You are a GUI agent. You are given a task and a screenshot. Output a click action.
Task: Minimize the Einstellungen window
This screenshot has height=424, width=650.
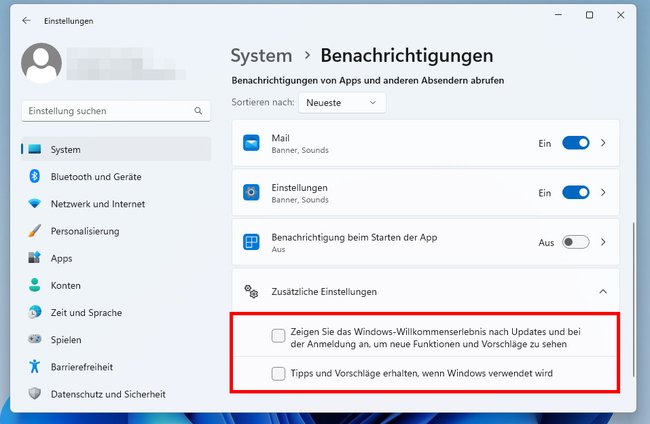click(x=558, y=15)
